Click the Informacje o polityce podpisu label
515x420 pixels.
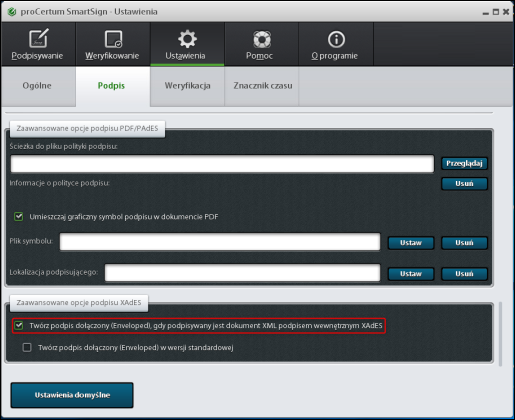click(x=59, y=183)
